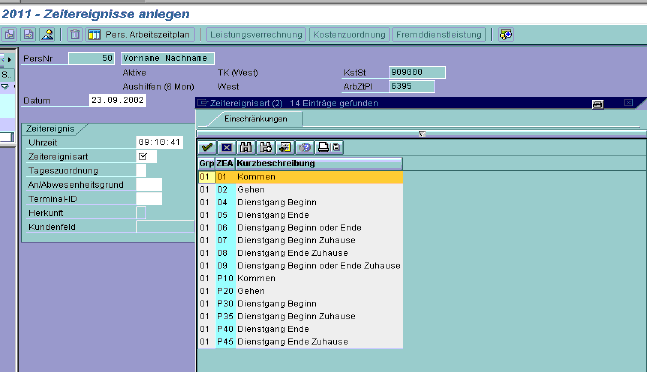
Task: Click the Leistungsverrechnung button
Action: [256, 35]
